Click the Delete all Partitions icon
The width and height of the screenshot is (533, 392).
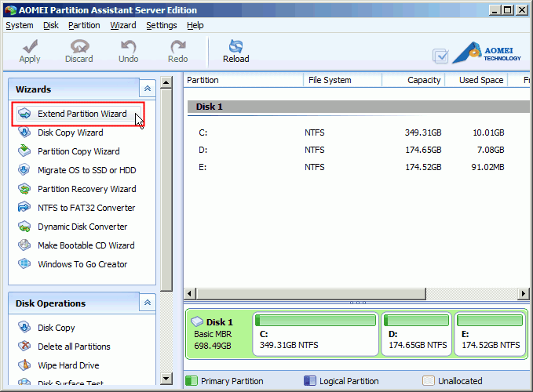24,347
